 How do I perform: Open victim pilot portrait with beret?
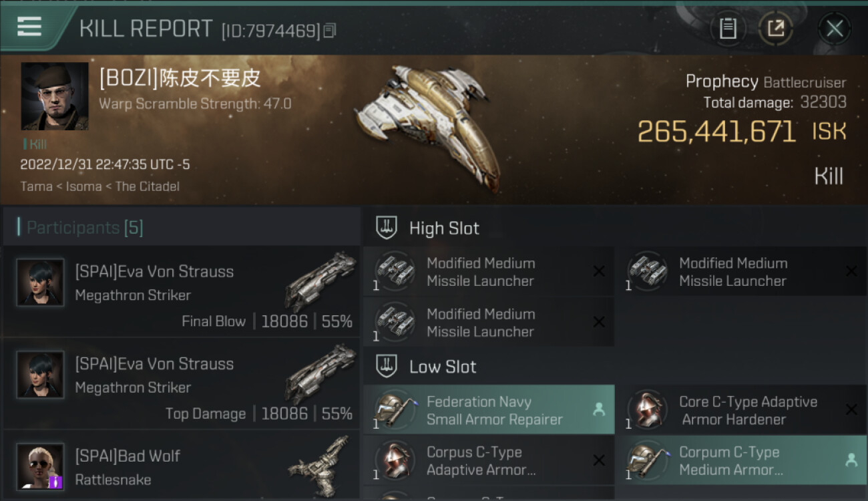[55, 96]
